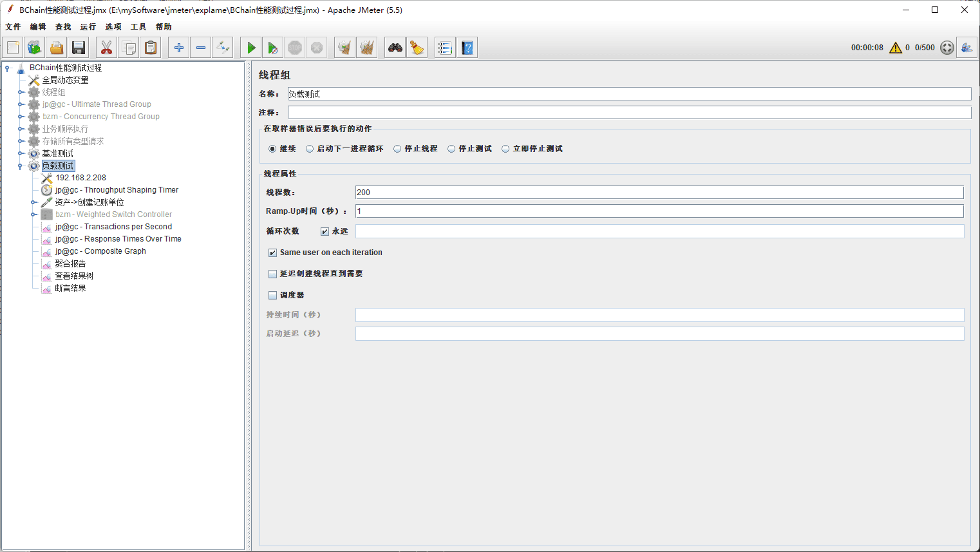This screenshot has height=552, width=980.
Task: Click the binoculars Search icon
Action: (x=395, y=48)
